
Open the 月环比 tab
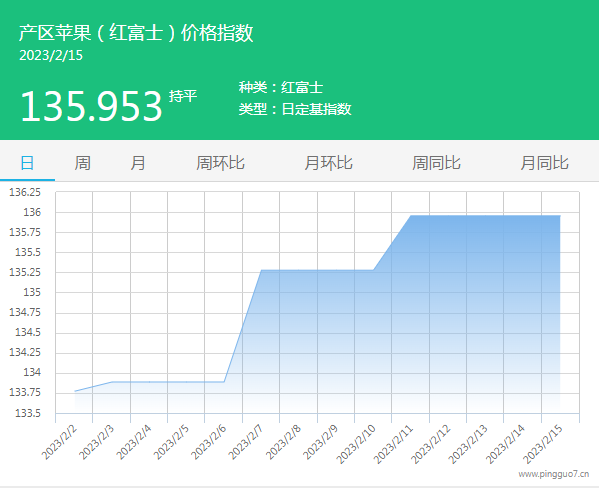[328, 163]
